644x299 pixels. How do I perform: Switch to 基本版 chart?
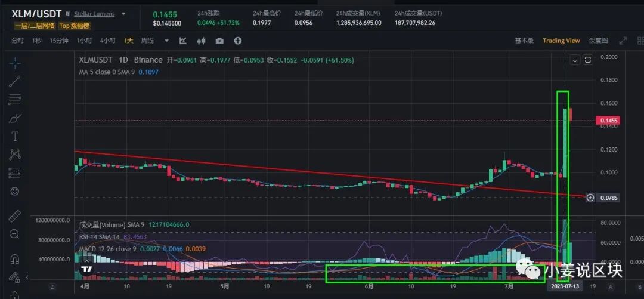click(525, 41)
